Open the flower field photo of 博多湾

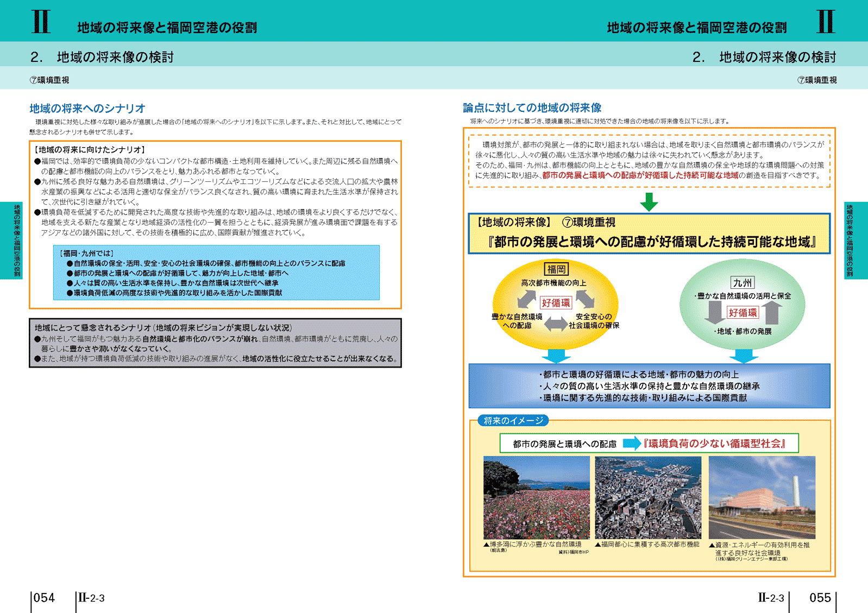coord(536,497)
